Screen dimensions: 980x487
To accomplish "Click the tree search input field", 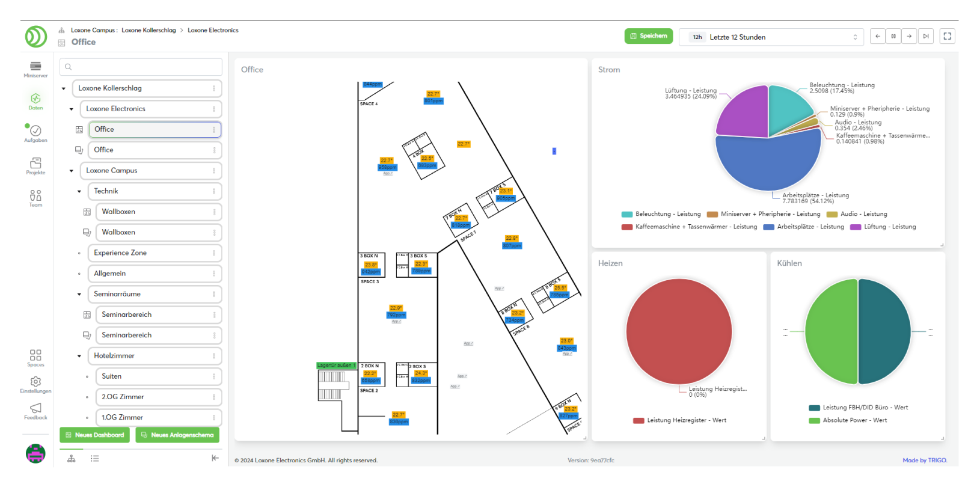I will 141,67.
